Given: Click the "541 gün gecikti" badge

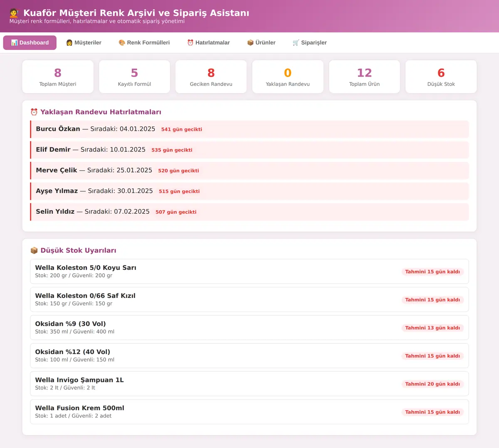Looking at the screenshot, I should tap(182, 129).
